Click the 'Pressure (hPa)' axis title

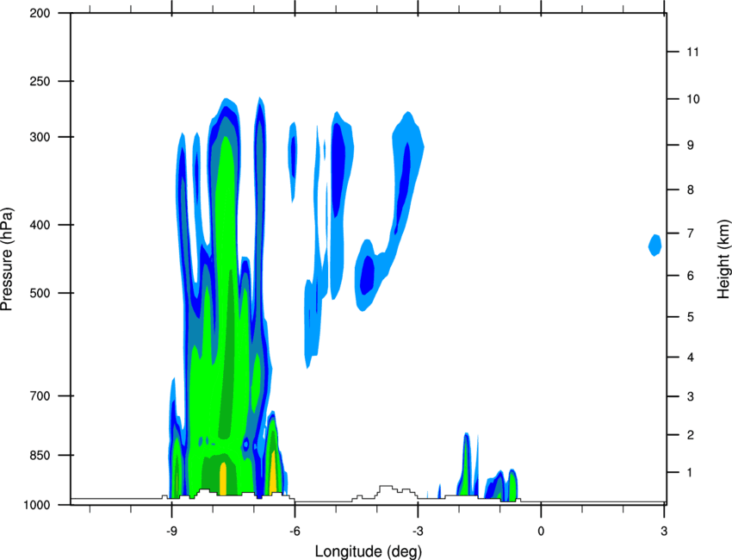click(7, 259)
